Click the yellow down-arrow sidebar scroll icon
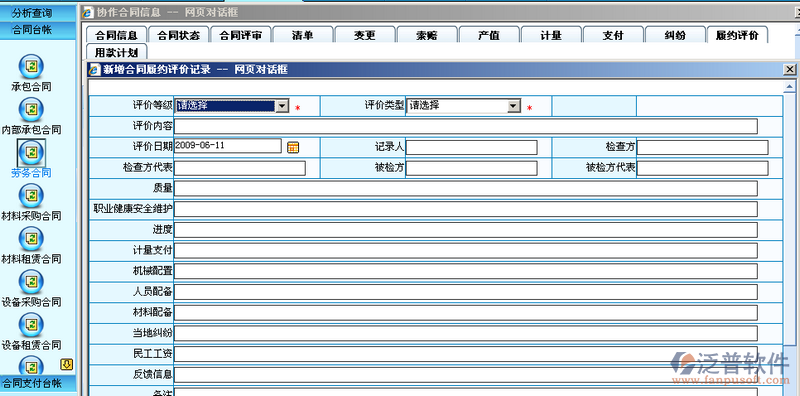 [67, 364]
